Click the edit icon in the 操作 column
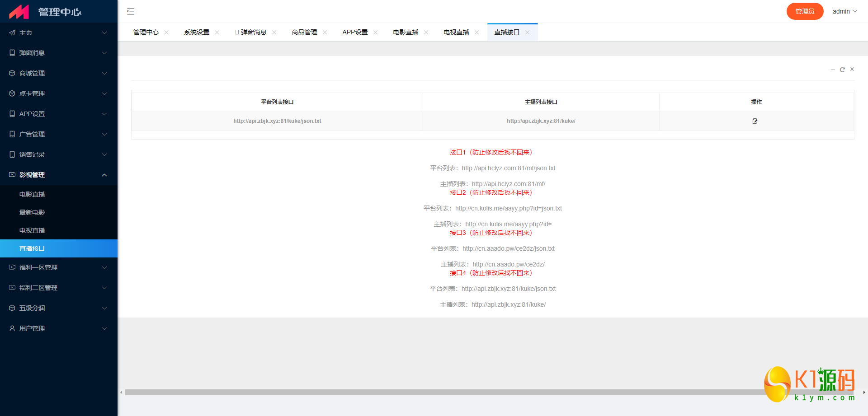Viewport: 868px width, 416px height. tap(755, 121)
